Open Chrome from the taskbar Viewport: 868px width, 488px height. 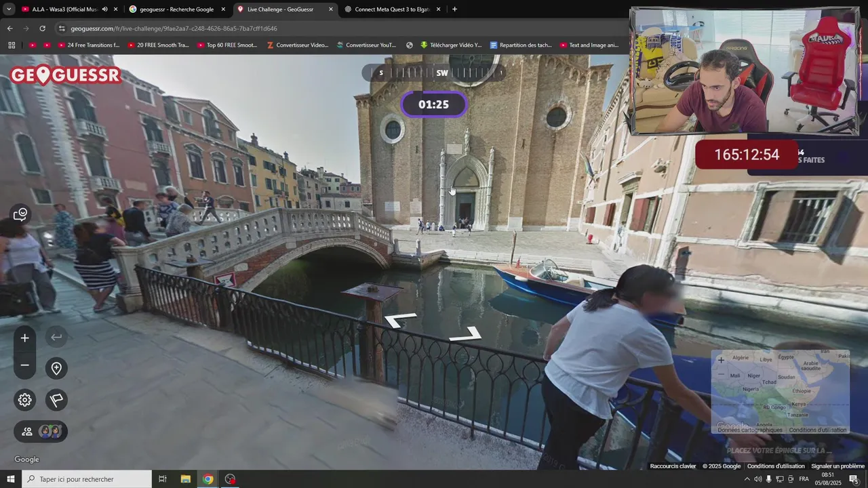[208, 479]
